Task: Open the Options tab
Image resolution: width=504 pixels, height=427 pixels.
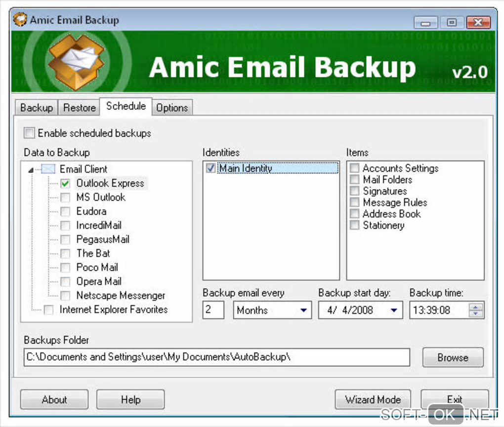Action: pos(172,107)
